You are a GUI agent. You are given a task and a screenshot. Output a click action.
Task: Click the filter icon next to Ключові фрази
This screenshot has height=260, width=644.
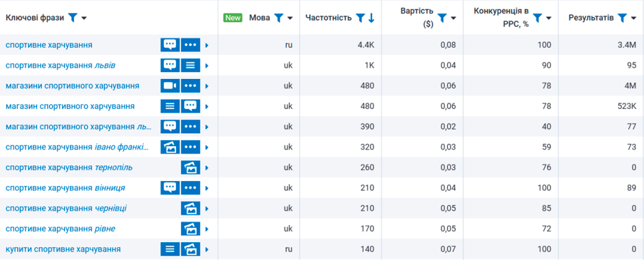coord(73,18)
